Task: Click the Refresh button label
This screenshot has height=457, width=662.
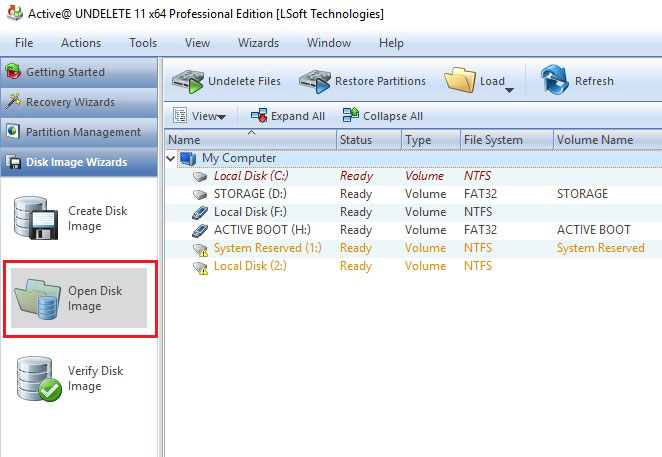Action: point(594,81)
